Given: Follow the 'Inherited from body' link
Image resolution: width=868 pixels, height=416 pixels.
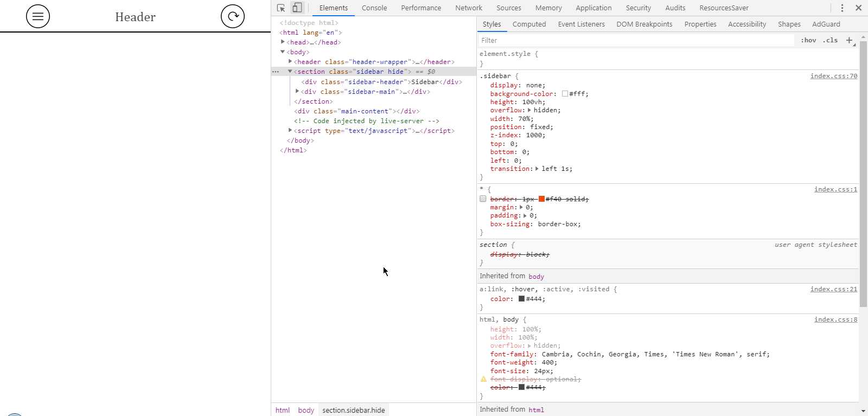Looking at the screenshot, I should (x=536, y=277).
